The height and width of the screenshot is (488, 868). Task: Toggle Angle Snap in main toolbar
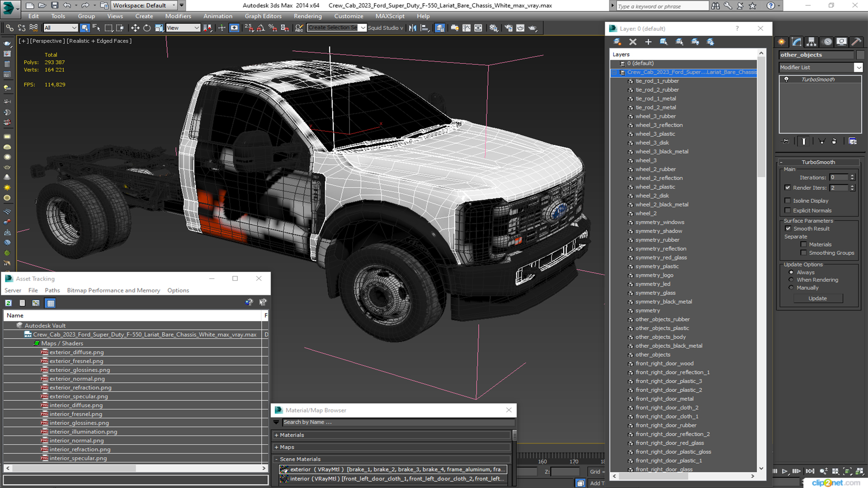pyautogui.click(x=261, y=28)
